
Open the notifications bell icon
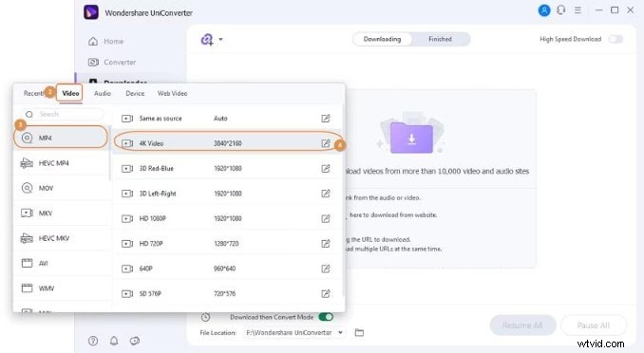click(114, 341)
